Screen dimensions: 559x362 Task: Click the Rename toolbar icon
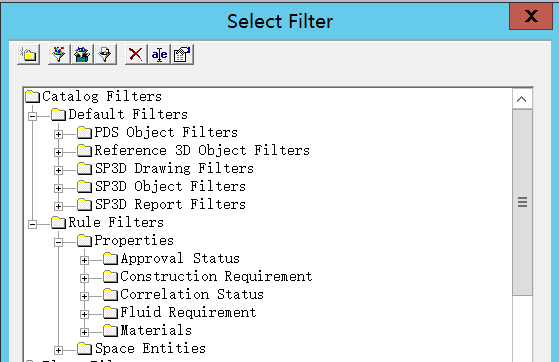tap(159, 55)
